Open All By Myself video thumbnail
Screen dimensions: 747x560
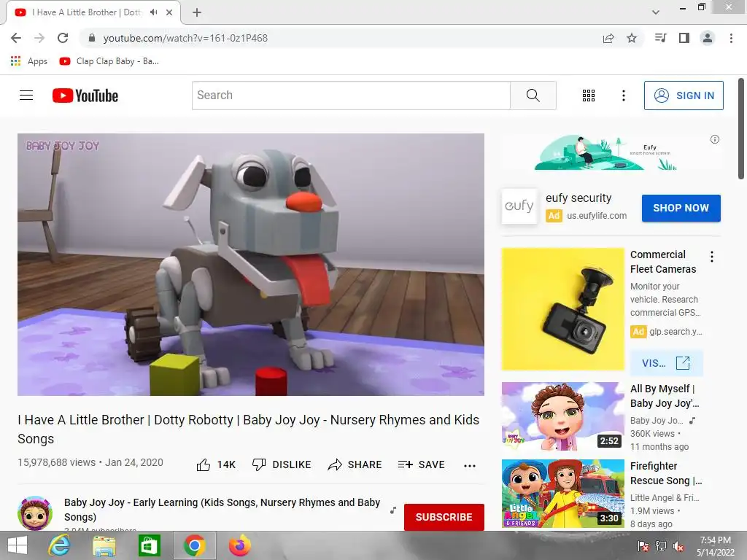[x=562, y=416]
